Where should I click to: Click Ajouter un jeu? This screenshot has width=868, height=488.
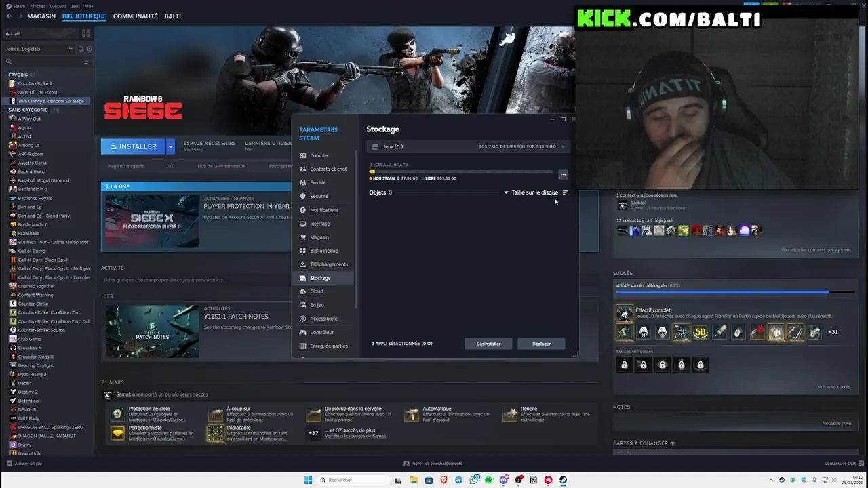(24, 464)
